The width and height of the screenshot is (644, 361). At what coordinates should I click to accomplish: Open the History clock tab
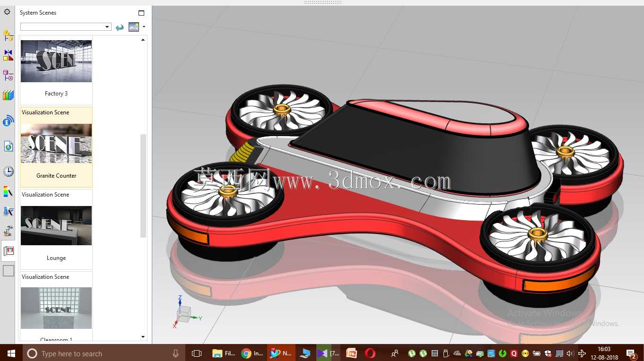click(8, 171)
